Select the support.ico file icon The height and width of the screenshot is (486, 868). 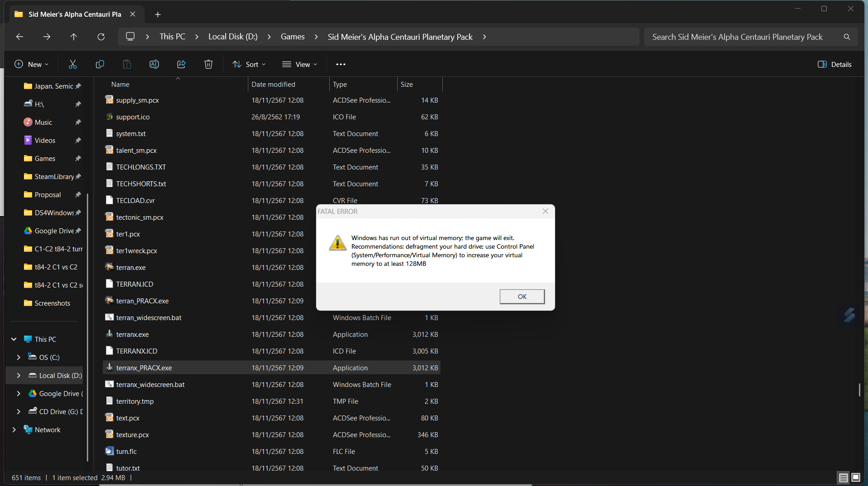[109, 117]
